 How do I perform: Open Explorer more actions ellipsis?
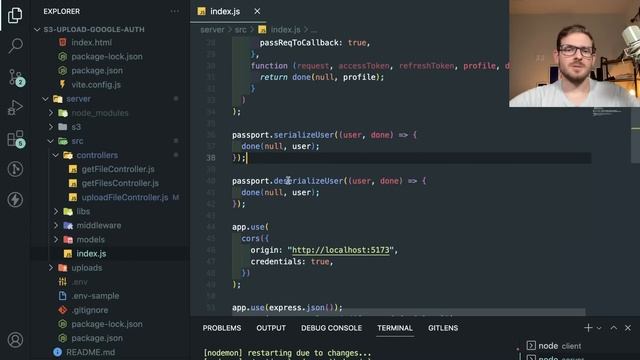pyautogui.click(x=175, y=11)
